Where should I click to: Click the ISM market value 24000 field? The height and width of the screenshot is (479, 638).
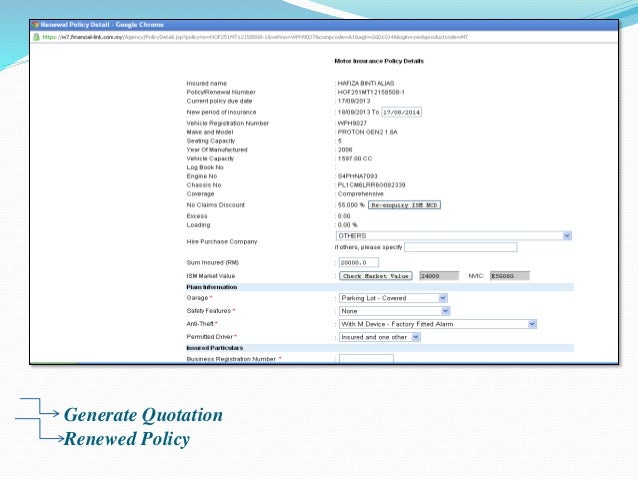click(439, 276)
